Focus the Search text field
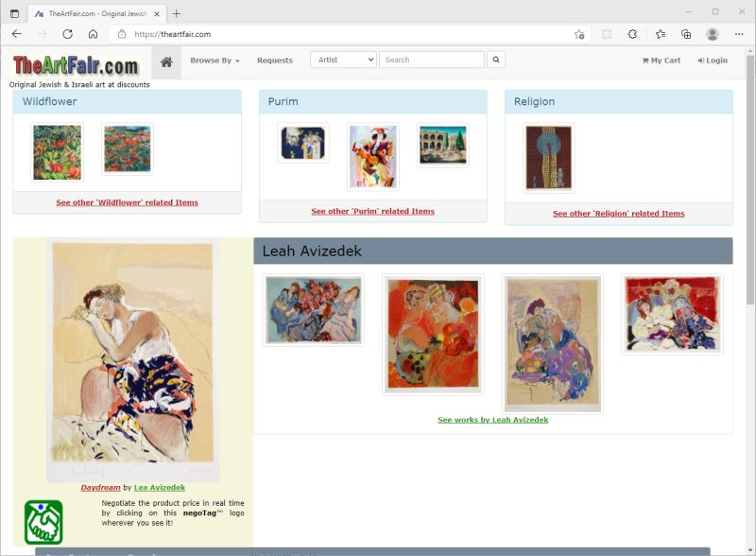756x556 pixels. pos(432,60)
